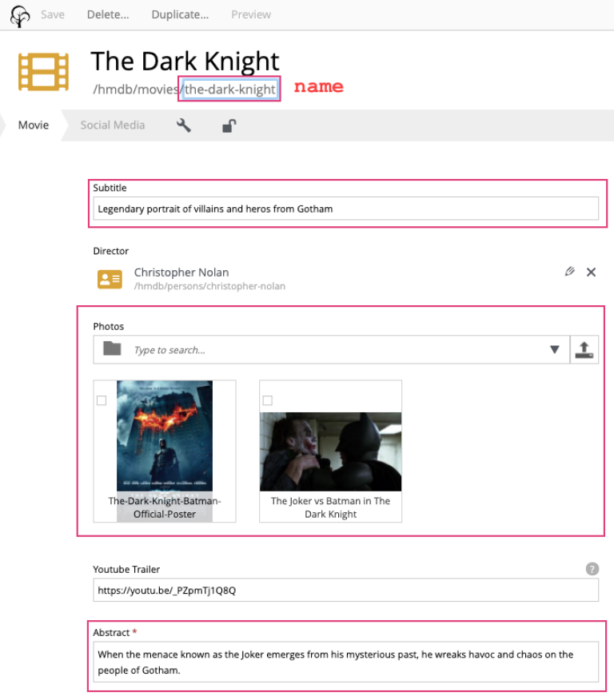Click Save in the top toolbar

pyautogui.click(x=53, y=14)
